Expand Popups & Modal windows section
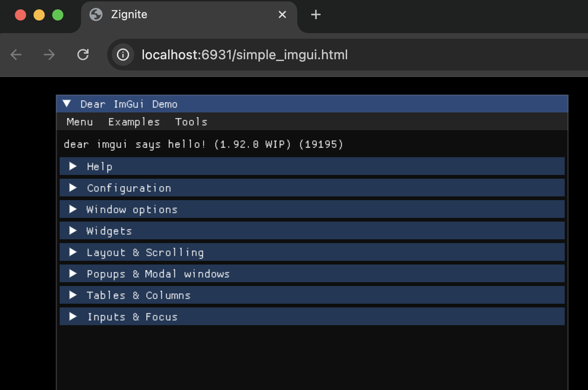 312,273
